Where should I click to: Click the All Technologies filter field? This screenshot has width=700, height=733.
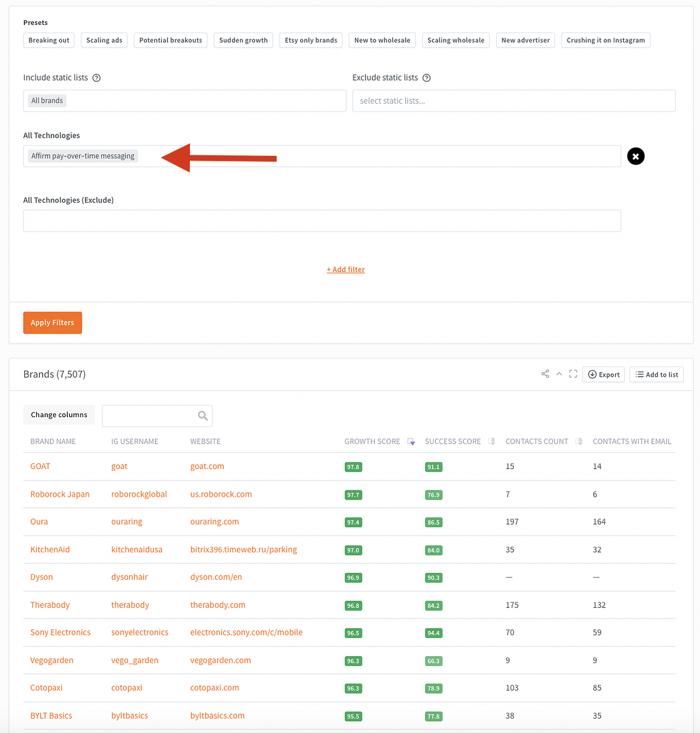(x=322, y=156)
